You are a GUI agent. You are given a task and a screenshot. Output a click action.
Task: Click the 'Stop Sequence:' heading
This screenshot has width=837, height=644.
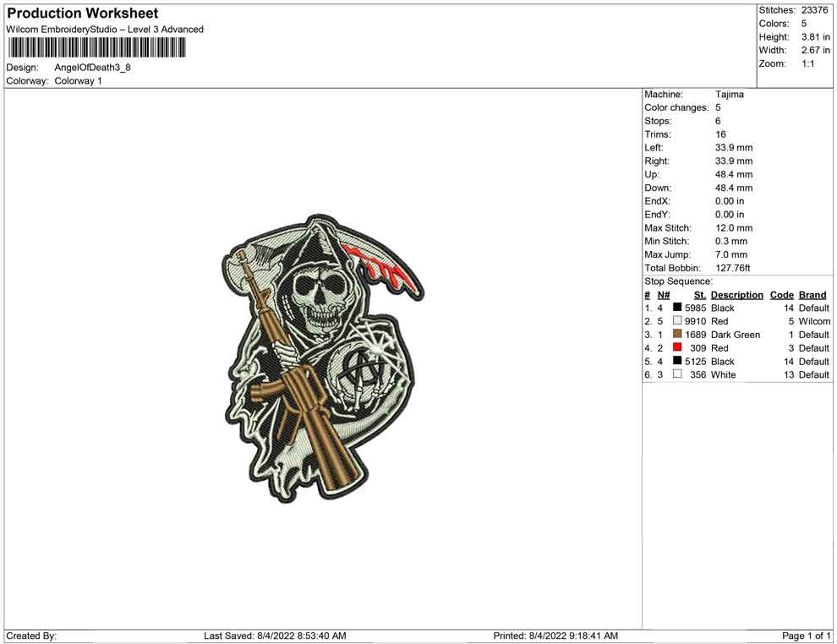(678, 281)
